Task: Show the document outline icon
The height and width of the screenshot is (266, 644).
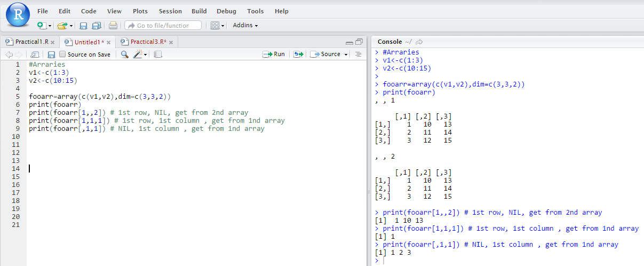Action: coord(358,54)
